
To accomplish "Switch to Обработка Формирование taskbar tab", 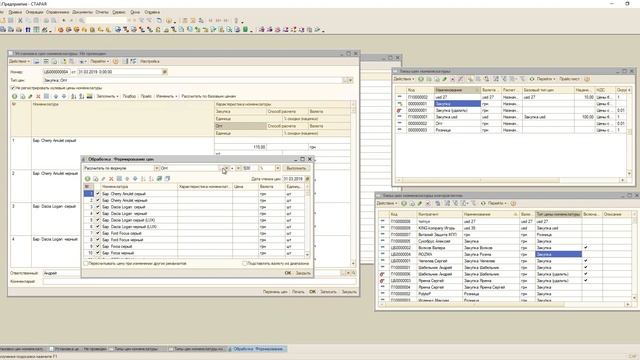I will click(x=257, y=349).
